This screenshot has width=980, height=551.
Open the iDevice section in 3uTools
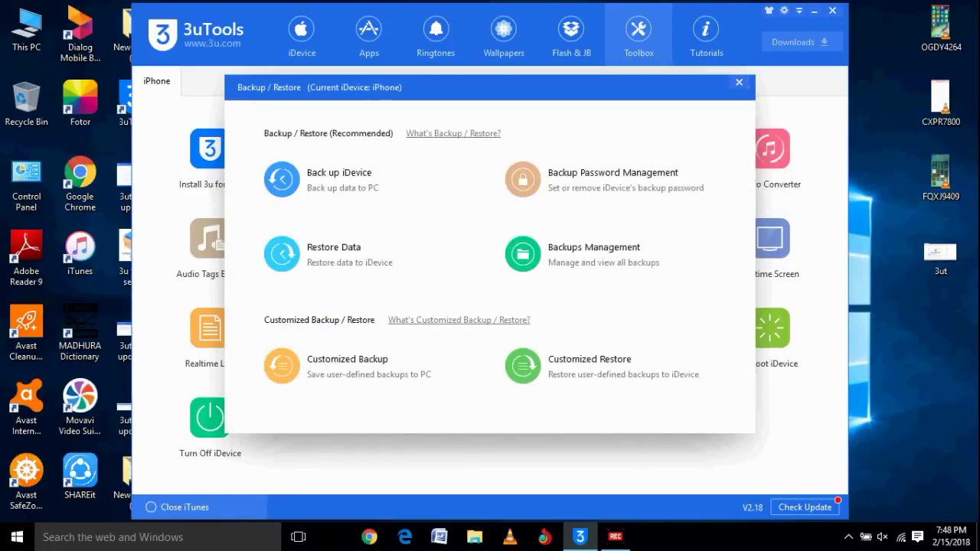tap(302, 37)
